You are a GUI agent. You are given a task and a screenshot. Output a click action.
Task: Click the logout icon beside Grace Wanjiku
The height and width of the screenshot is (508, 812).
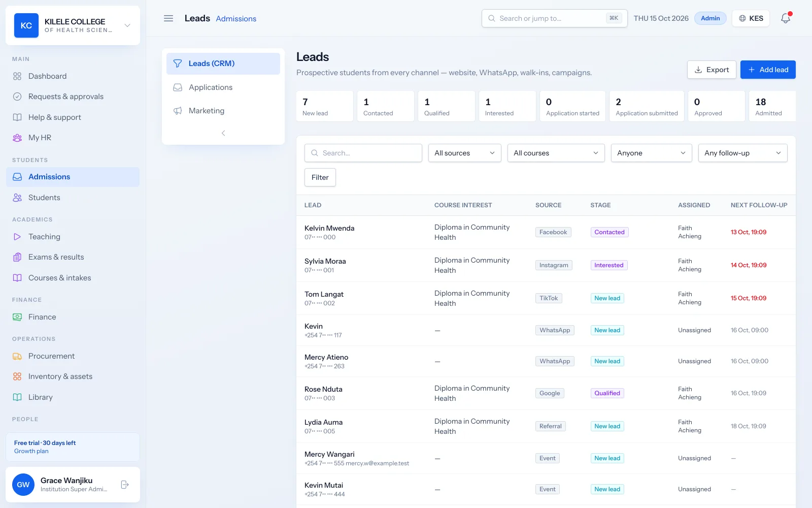coord(125,485)
